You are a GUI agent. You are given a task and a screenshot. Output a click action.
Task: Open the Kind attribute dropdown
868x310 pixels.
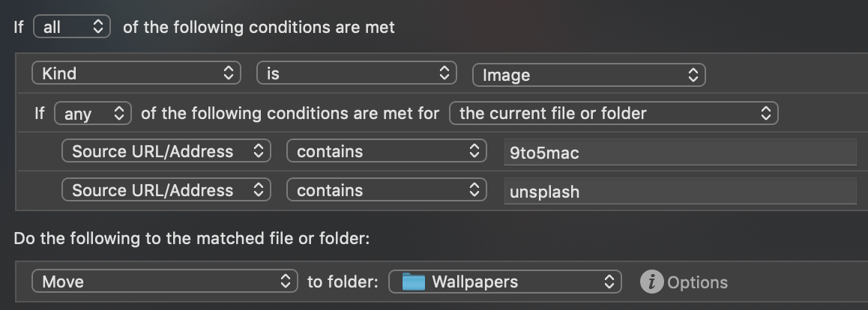[136, 73]
